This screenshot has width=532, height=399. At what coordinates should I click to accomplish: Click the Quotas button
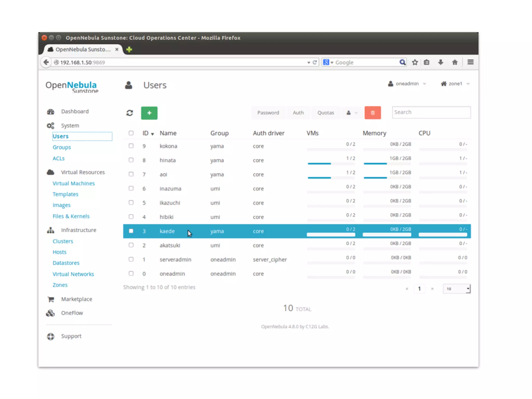pyautogui.click(x=325, y=113)
